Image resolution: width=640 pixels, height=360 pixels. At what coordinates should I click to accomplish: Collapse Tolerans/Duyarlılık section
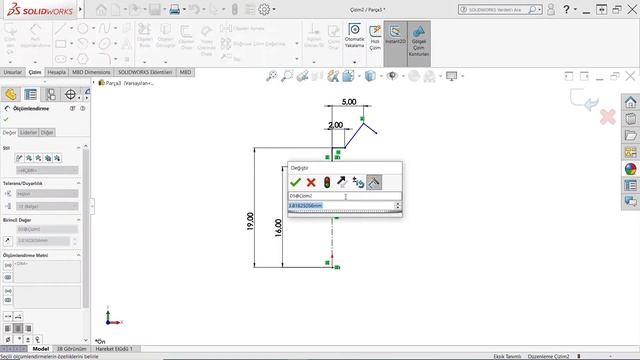[x=78, y=183]
